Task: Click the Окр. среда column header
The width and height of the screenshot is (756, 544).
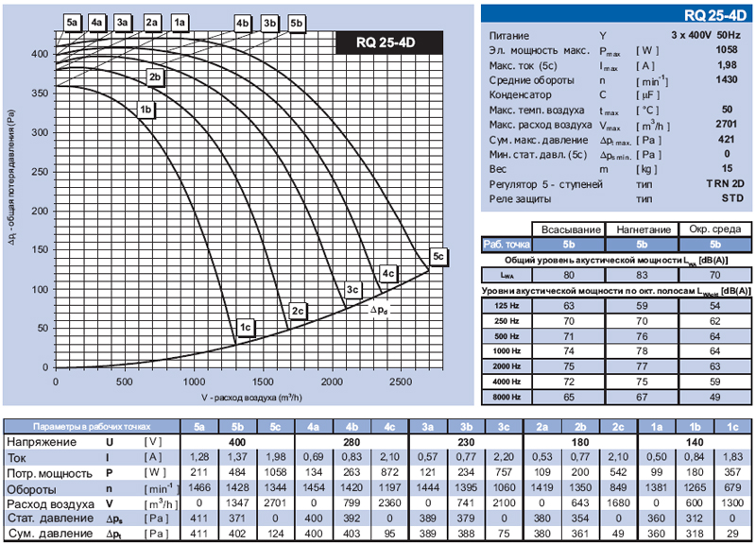Action: click(x=713, y=229)
